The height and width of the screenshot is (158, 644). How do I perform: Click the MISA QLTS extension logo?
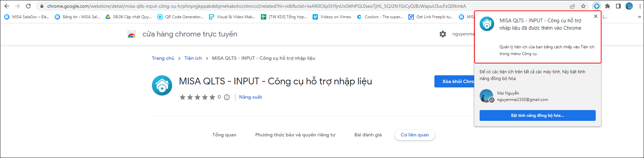[x=162, y=85]
